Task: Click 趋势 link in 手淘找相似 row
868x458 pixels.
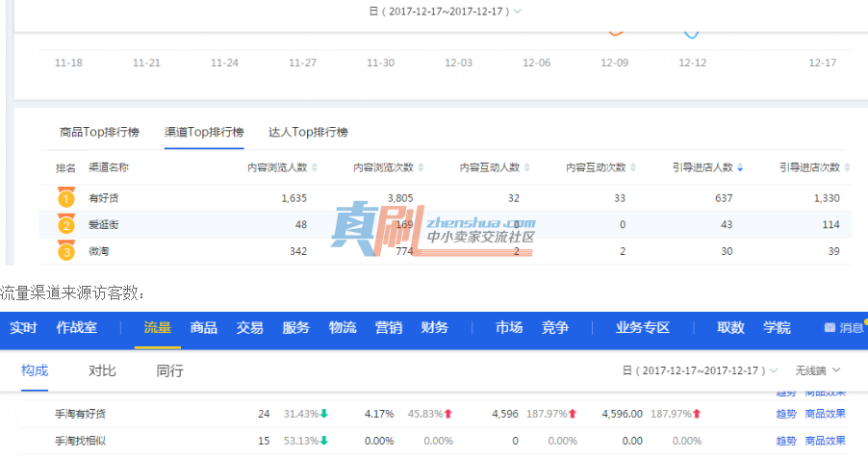Action: coord(786,441)
